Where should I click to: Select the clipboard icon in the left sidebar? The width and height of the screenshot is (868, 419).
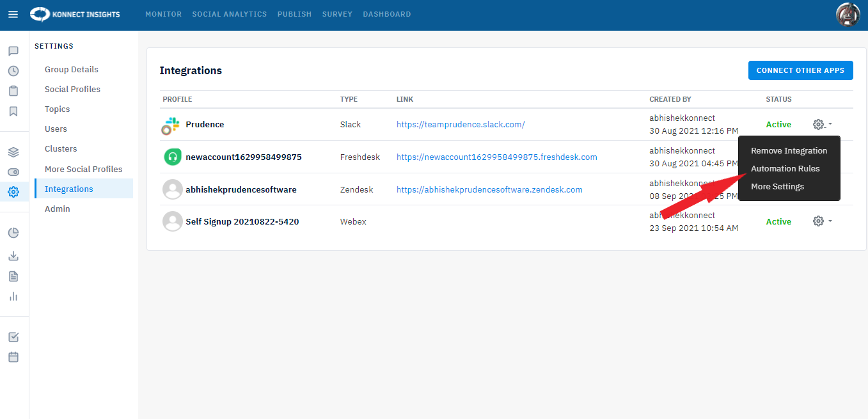13,91
